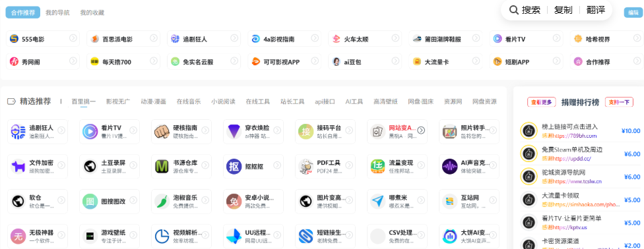644x249 pixels.
Task: Click arrow button on 无极神器 card
Action: tap(61, 235)
